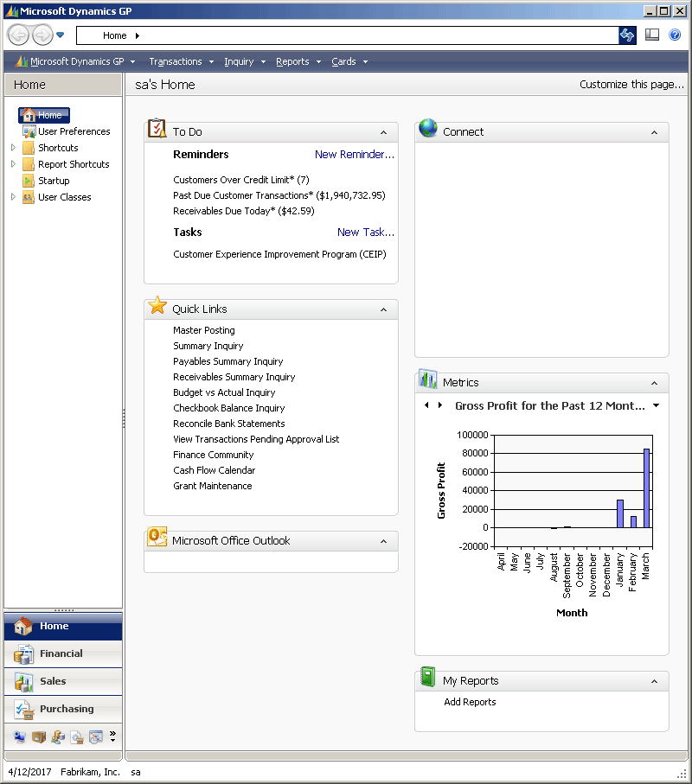Open Help via the blue question mark

[x=675, y=35]
